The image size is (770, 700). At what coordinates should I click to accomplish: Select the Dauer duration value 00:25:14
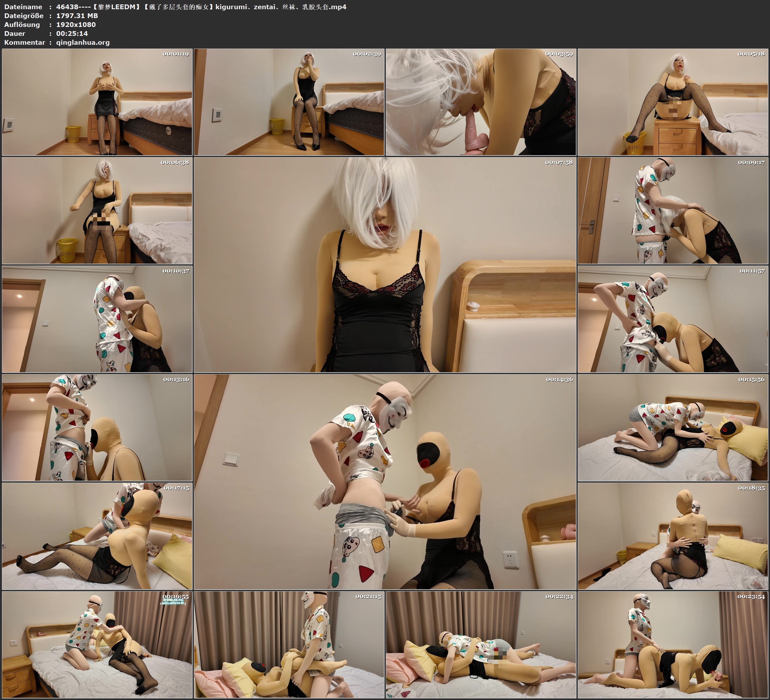[x=72, y=34]
